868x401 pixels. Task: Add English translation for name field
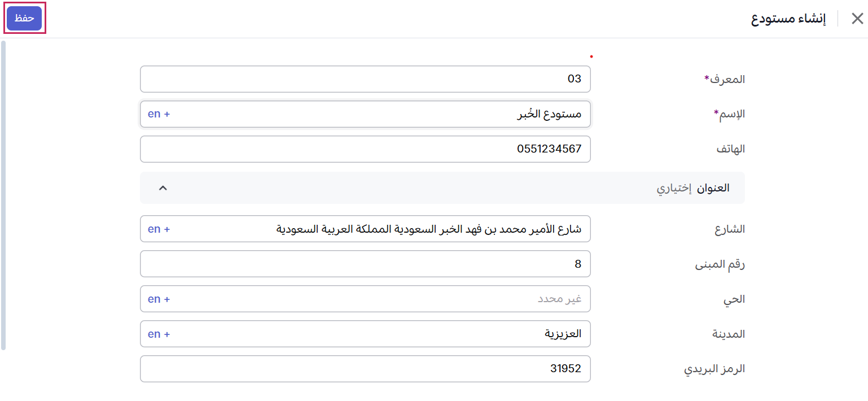click(x=159, y=114)
